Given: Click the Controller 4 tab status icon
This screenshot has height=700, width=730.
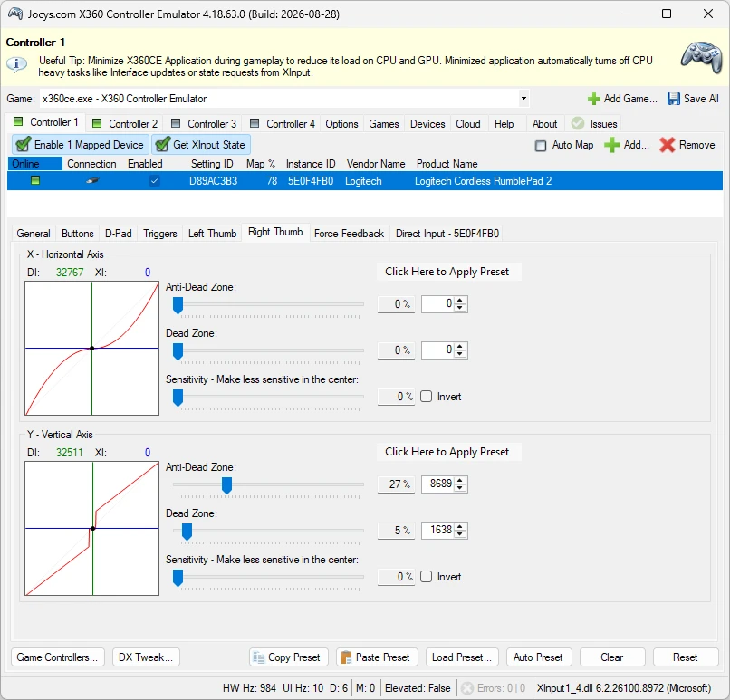Looking at the screenshot, I should [255, 123].
